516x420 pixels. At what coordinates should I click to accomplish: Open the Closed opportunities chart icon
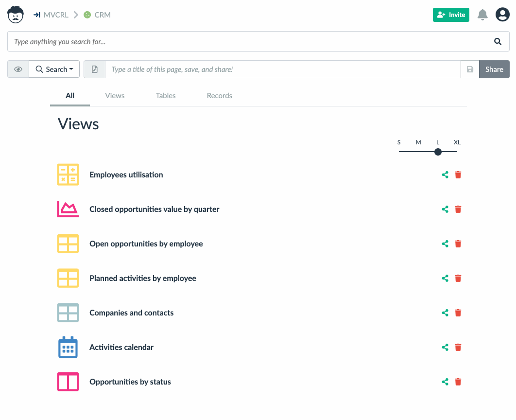click(68, 209)
